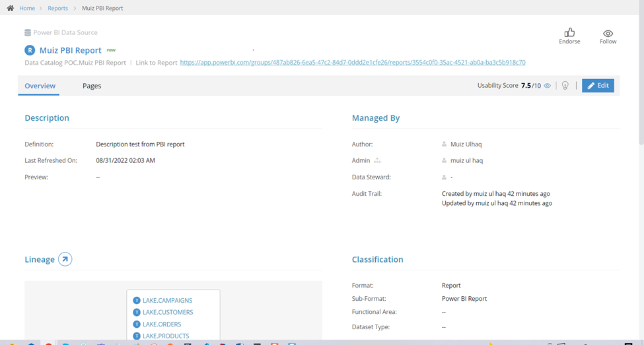The height and width of the screenshot is (345, 644).
Task: Select LAKE.CAMPAIGNS in lineage
Action: pos(167,300)
